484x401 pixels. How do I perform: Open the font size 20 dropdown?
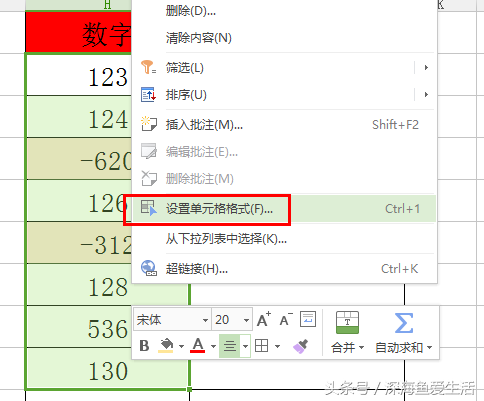pos(246,320)
